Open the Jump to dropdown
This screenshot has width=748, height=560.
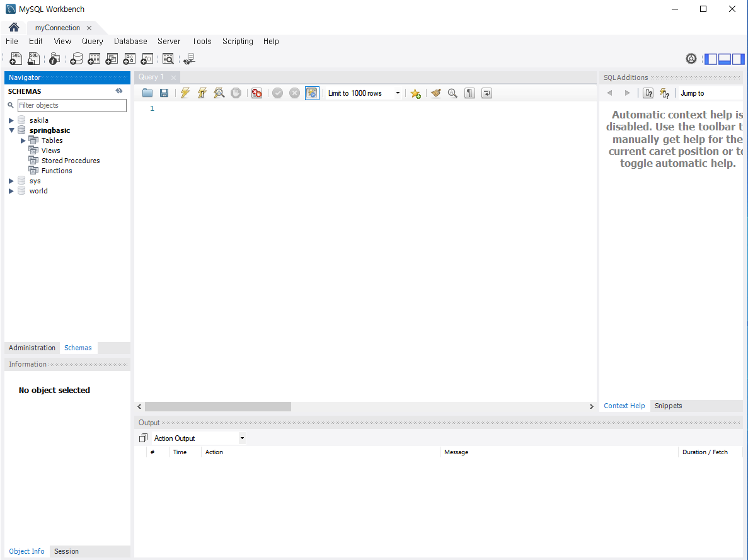coord(711,93)
